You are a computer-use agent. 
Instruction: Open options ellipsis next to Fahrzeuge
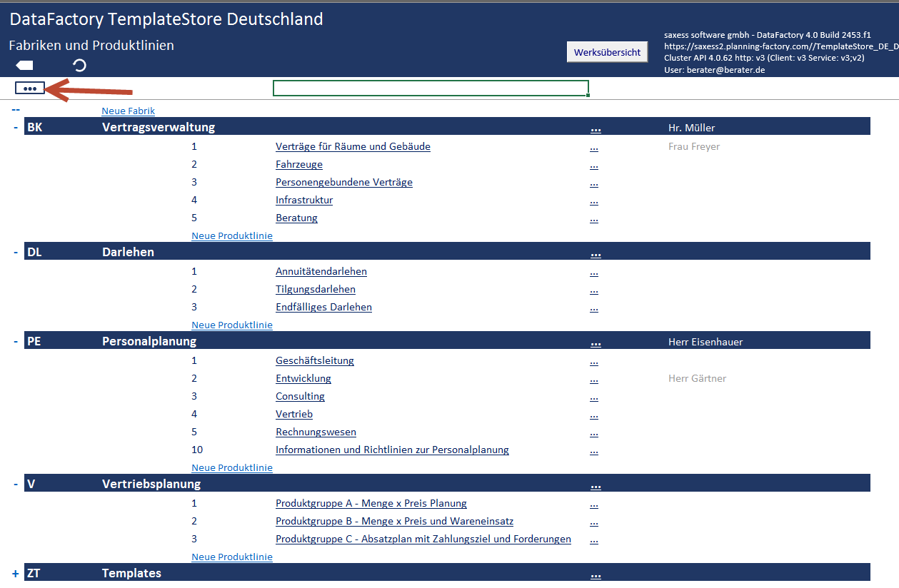pyautogui.click(x=594, y=165)
